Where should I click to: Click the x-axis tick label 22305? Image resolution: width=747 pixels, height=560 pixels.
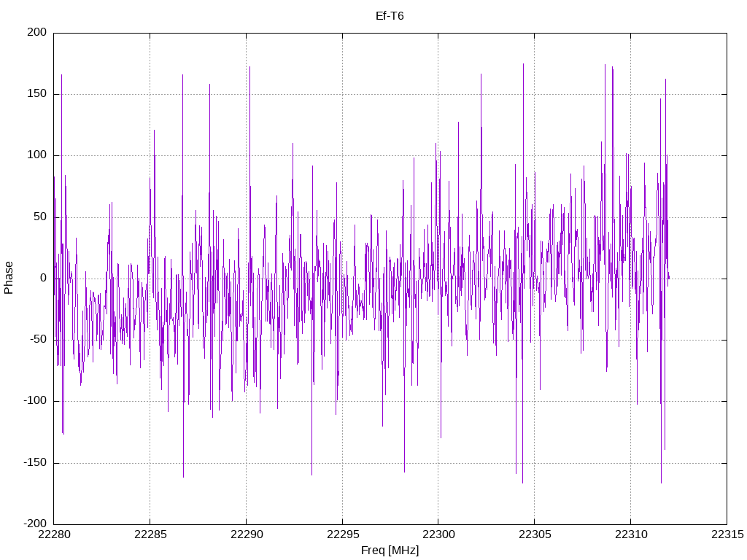pos(535,534)
